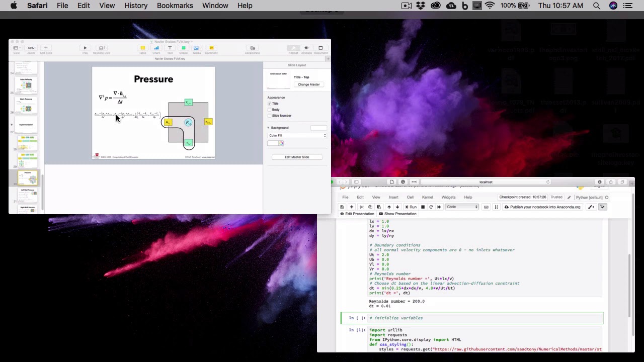Open the color wheel picker for background
This screenshot has height=362, width=644.
281,143
